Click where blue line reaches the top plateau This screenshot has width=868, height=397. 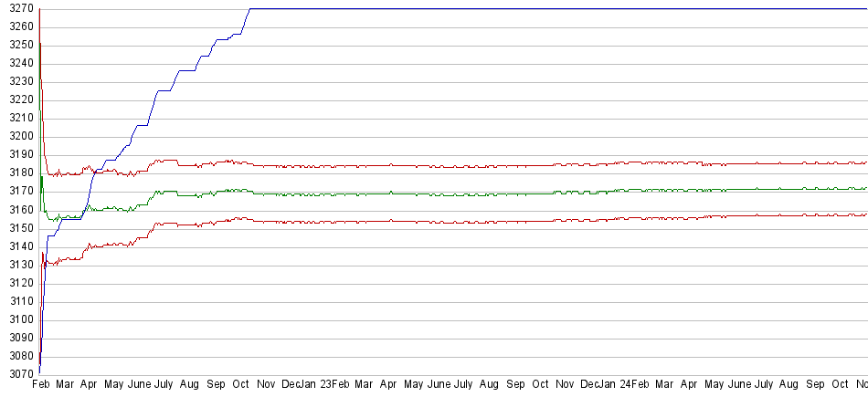point(250,9)
